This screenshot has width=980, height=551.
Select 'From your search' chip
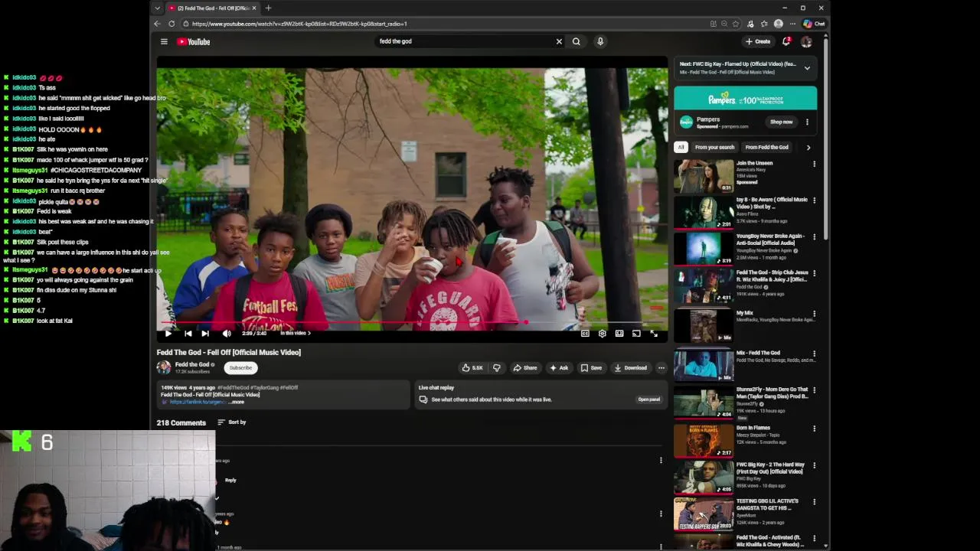click(x=714, y=148)
